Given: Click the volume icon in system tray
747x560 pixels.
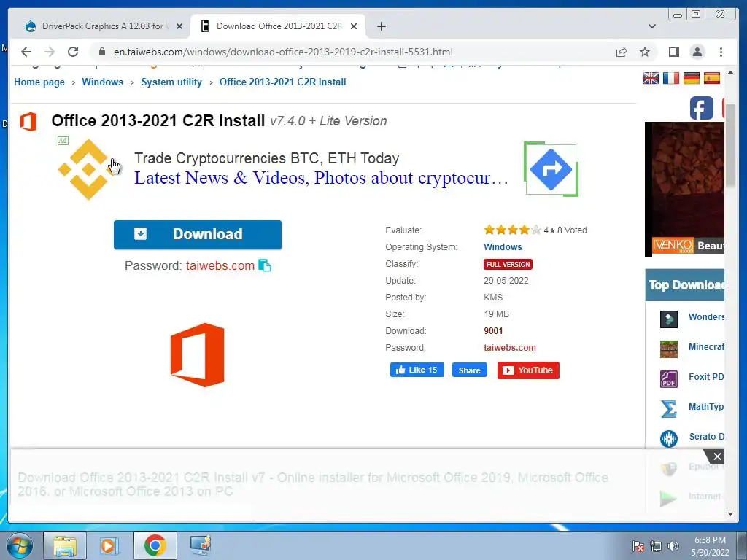Looking at the screenshot, I should click(673, 546).
